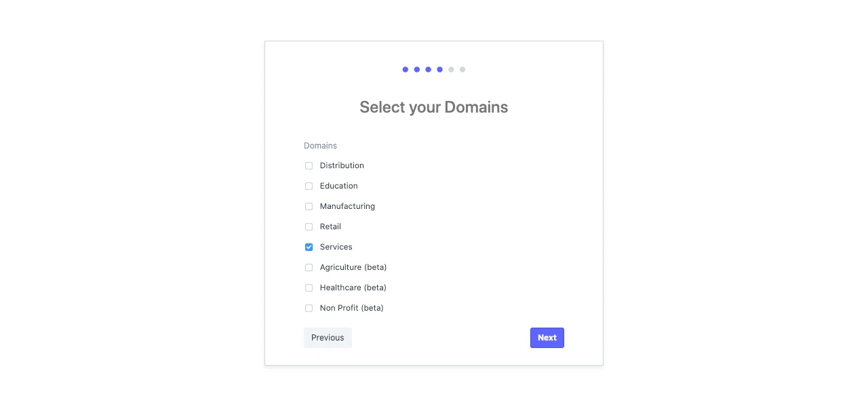Image resolution: width=868 pixels, height=407 pixels.
Task: Tick the Manufacturing checkbox
Action: [x=309, y=206]
